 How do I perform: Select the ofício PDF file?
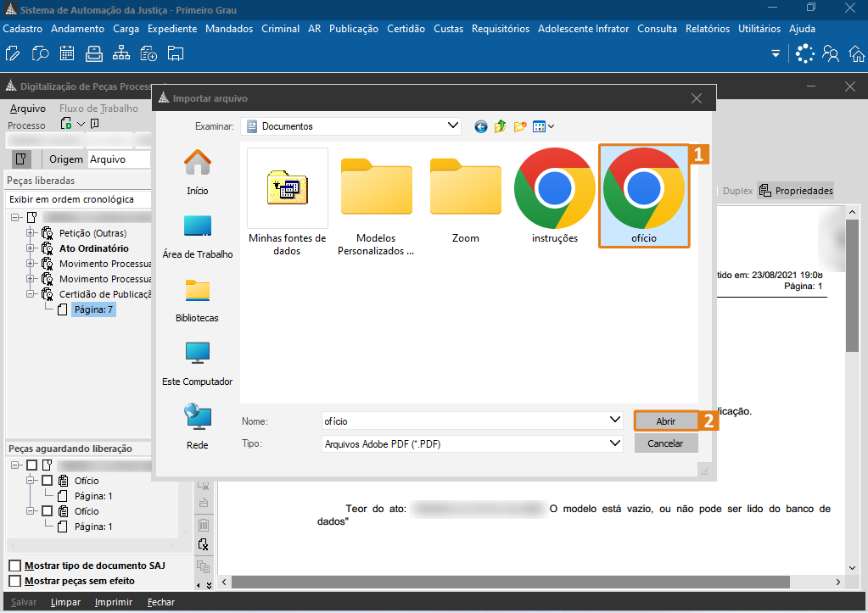pos(644,196)
